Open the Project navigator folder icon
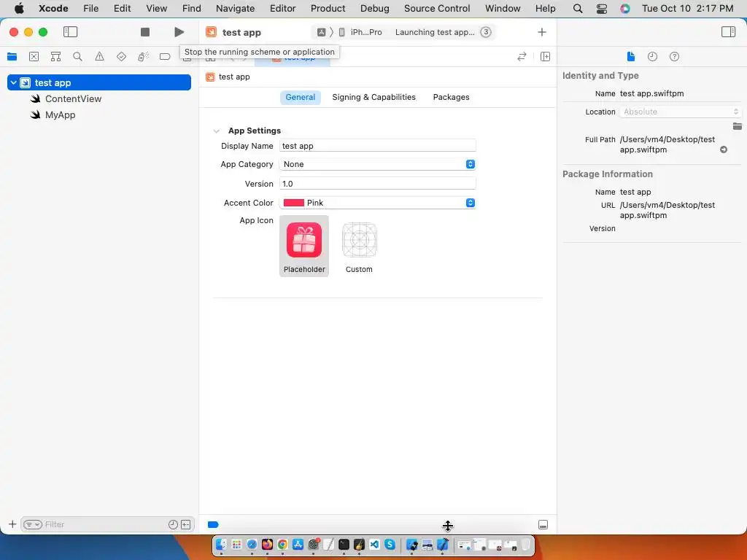This screenshot has height=560, width=747. tap(12, 57)
